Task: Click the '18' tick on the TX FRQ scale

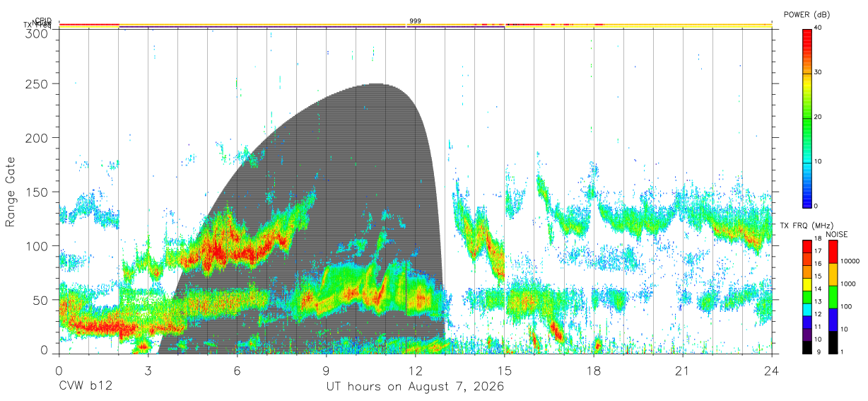Action: tap(818, 238)
